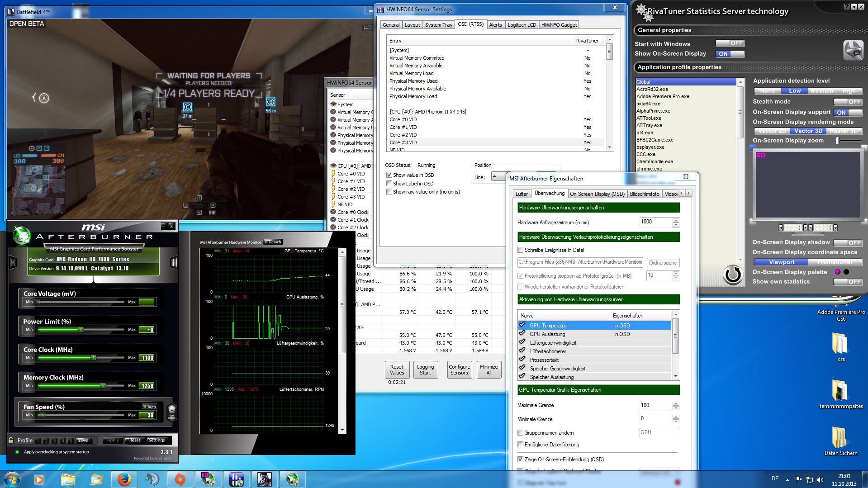Image resolution: width=868 pixels, height=488 pixels.
Task: Open the Daten Sichern desktop folder
Action: [841, 441]
